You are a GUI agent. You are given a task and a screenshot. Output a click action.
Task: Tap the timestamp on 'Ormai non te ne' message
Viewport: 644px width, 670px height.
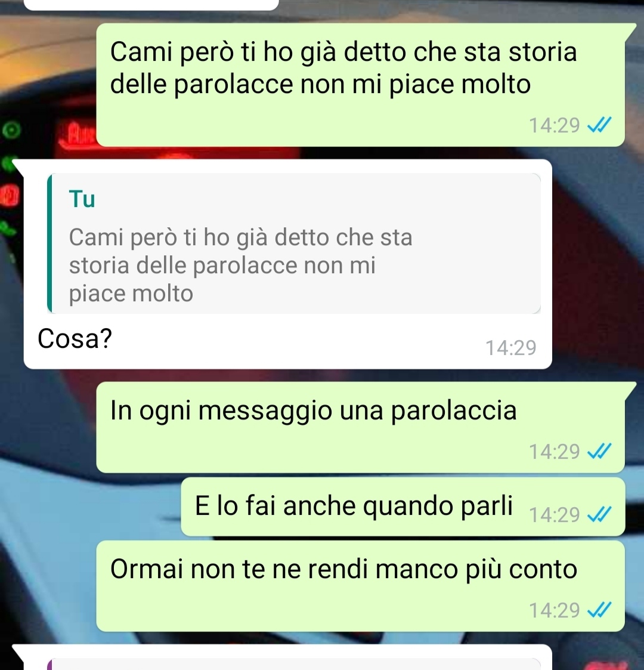555,610
